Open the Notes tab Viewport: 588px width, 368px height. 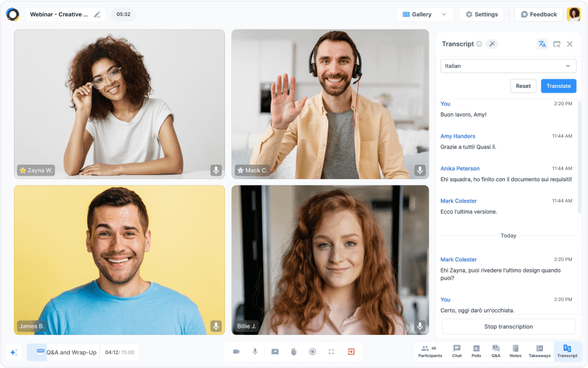point(515,351)
